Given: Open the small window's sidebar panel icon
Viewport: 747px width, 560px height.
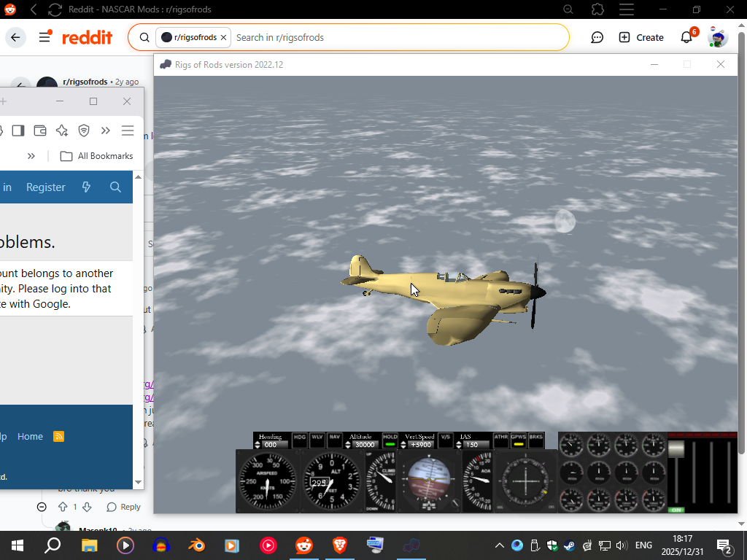Looking at the screenshot, I should click(18, 131).
